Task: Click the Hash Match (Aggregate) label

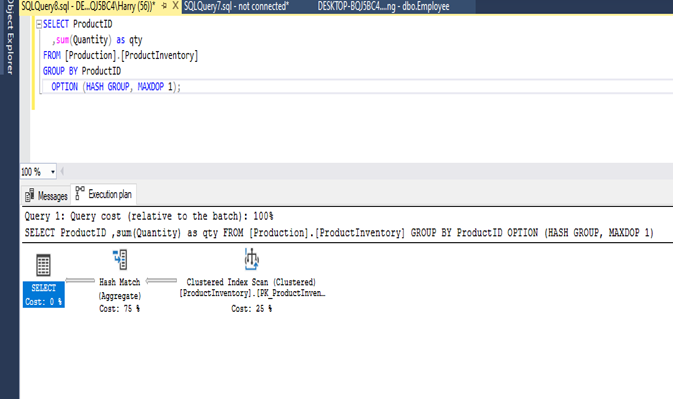Action: pos(120,289)
